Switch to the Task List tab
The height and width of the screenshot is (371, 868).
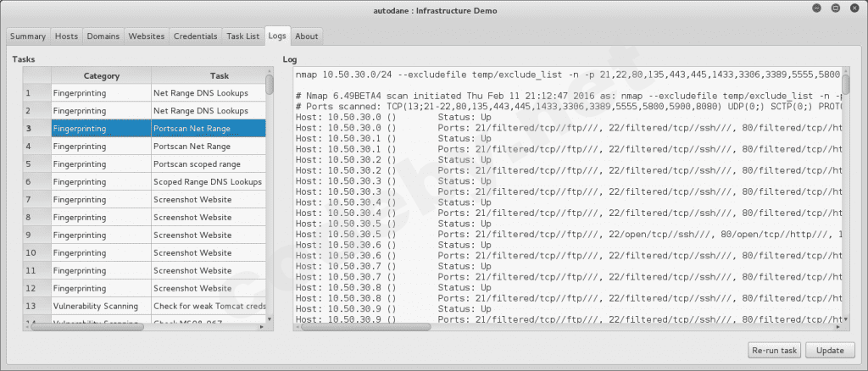[242, 36]
